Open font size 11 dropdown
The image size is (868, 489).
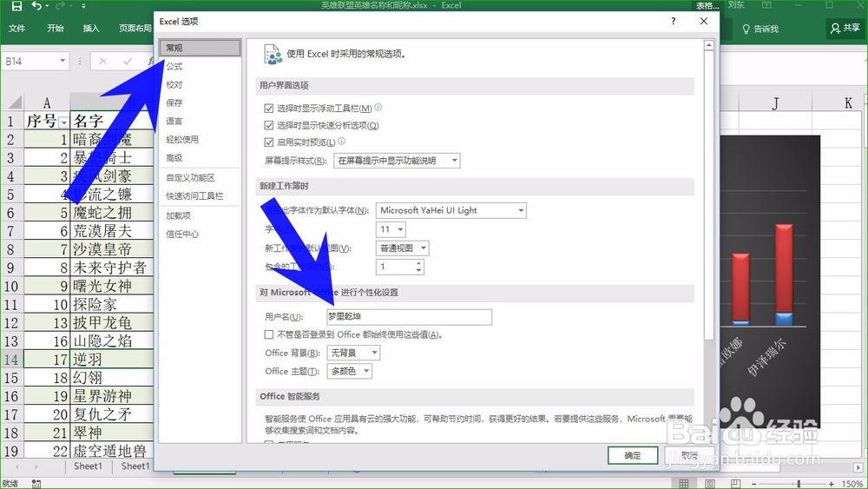(x=391, y=229)
